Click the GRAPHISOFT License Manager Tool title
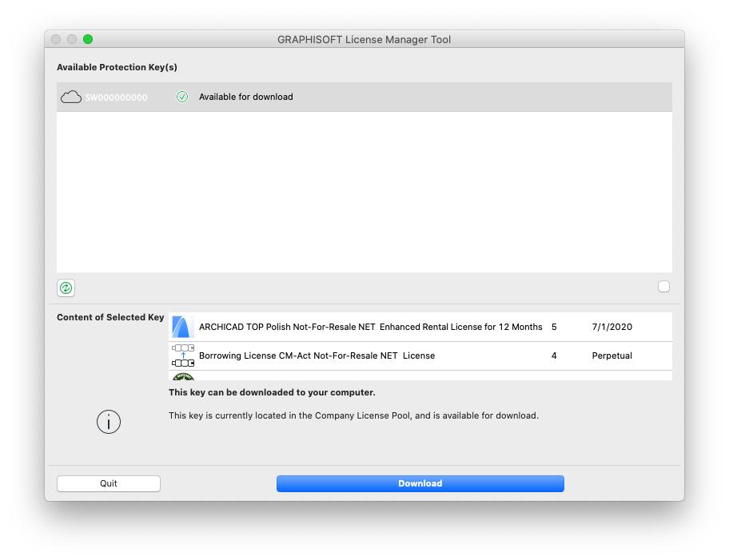Viewport: 729px width, 560px height. tap(364, 39)
